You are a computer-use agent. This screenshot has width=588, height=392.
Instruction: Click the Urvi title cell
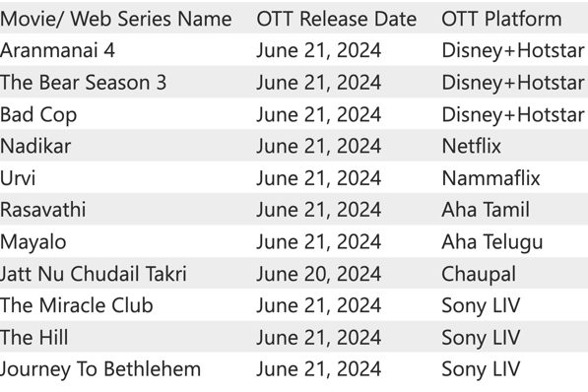(x=18, y=178)
